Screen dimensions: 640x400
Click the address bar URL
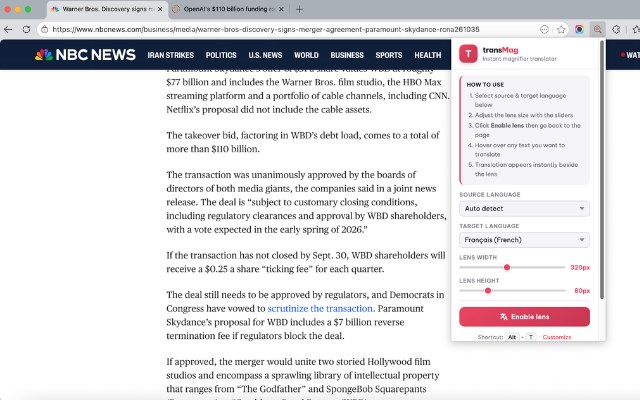coord(266,29)
